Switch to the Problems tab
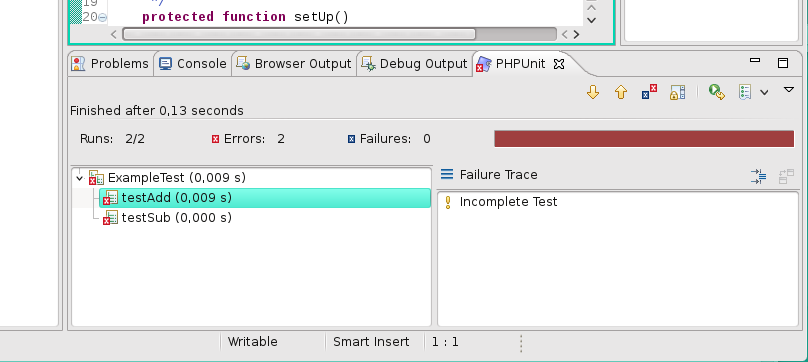This screenshot has width=808, height=362. 111,64
